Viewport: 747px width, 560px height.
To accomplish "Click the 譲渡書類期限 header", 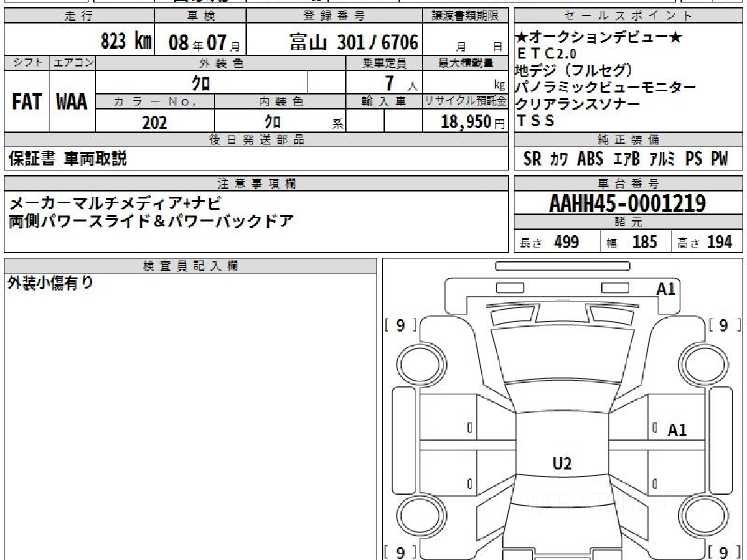I will tap(466, 16).
